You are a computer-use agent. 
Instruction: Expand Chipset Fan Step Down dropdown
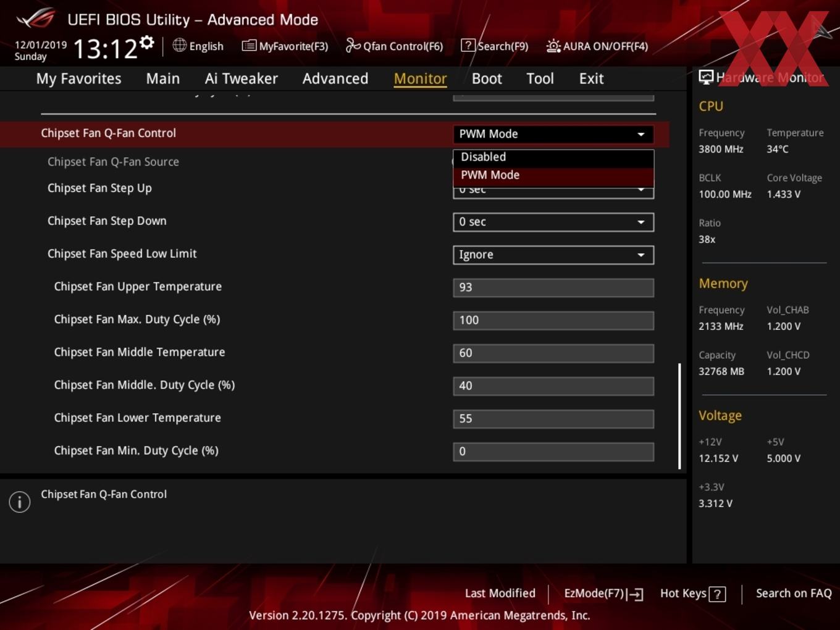click(553, 222)
